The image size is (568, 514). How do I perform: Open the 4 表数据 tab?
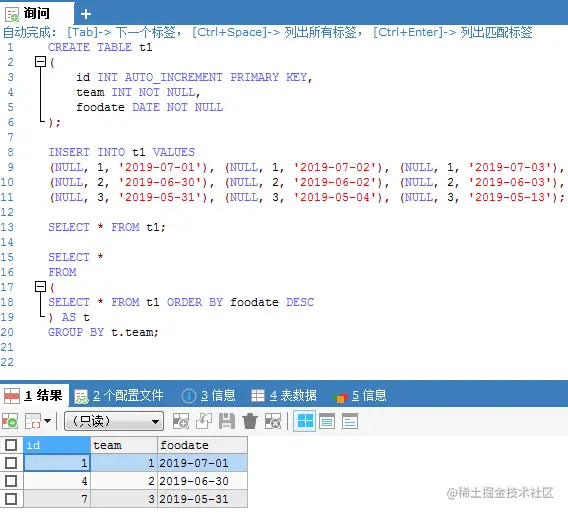pos(284,396)
